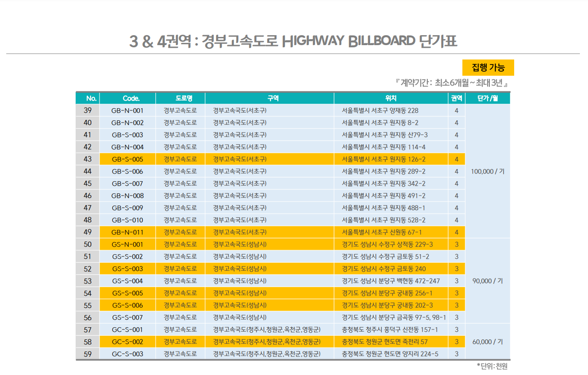Click address 경기도 성남시 분당구 궁내동 202-3
This screenshot has width=588, height=375.
387,305
